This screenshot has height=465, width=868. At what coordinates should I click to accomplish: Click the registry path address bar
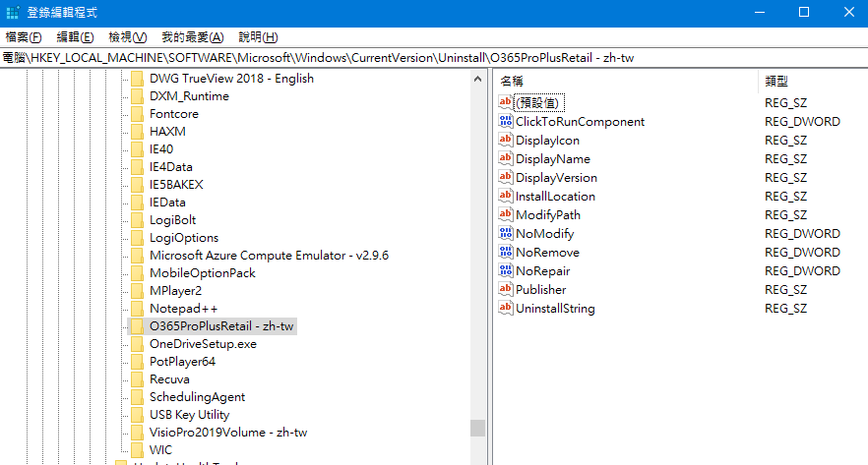point(434,58)
